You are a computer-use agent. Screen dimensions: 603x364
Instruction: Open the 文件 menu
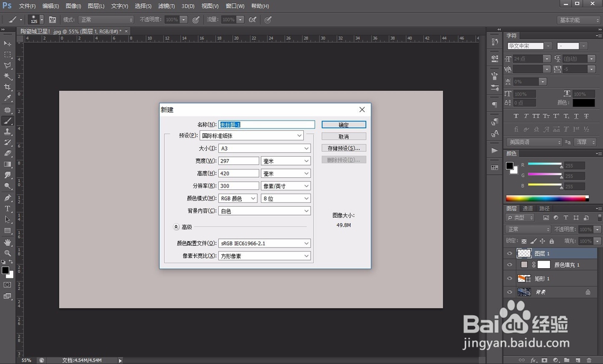tap(27, 6)
